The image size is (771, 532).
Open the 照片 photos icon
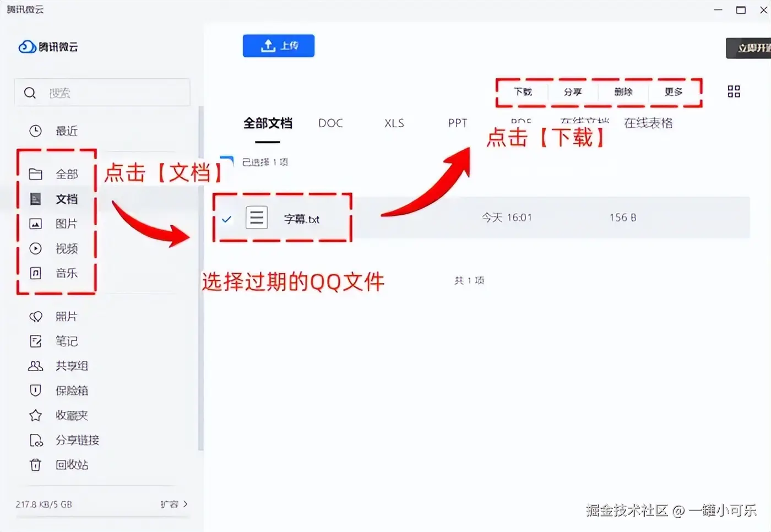35,317
